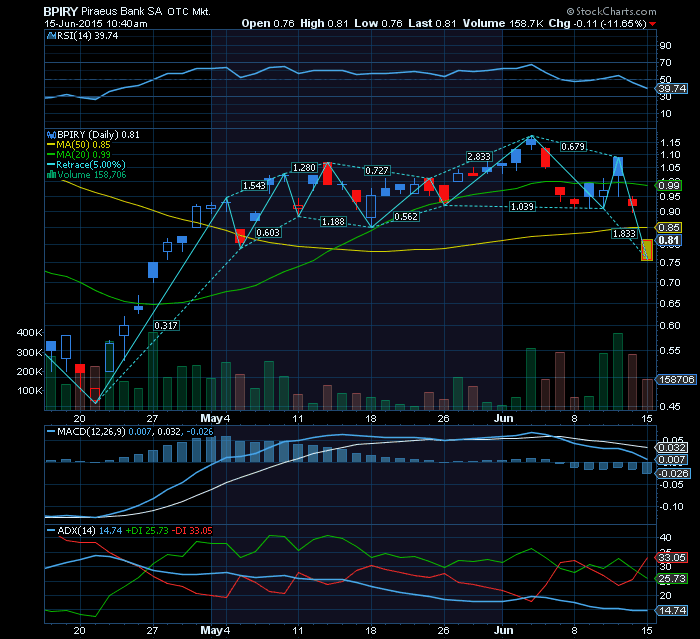Click the Low 0.76 value

click(378, 23)
